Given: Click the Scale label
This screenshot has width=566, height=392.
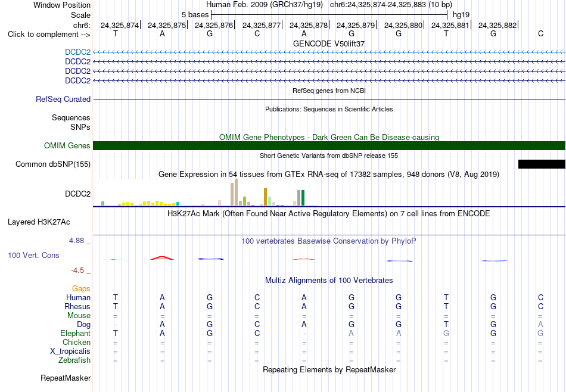Looking at the screenshot, I should tap(81, 15).
